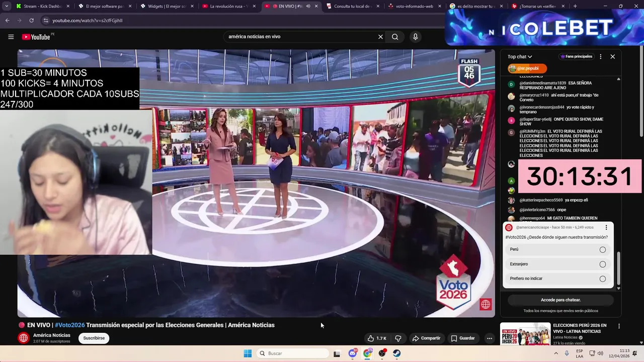Viewport: 644px width, 362px height.
Task: Open options for Latina Noticias recommended video
Action: pyautogui.click(x=619, y=326)
